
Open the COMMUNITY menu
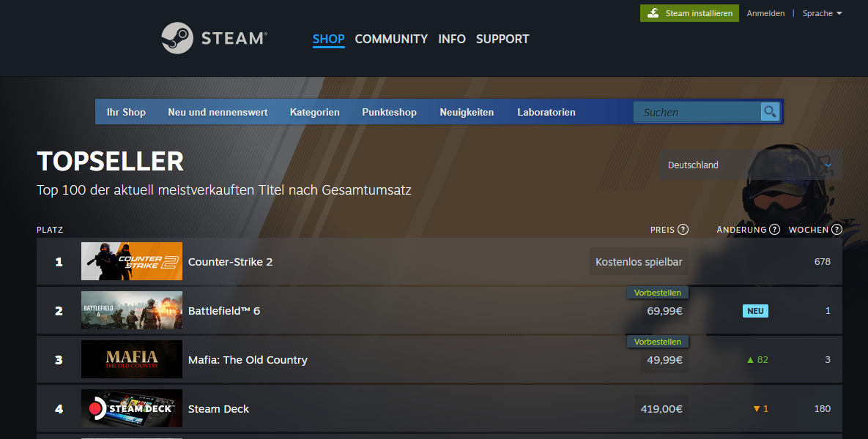[391, 39]
